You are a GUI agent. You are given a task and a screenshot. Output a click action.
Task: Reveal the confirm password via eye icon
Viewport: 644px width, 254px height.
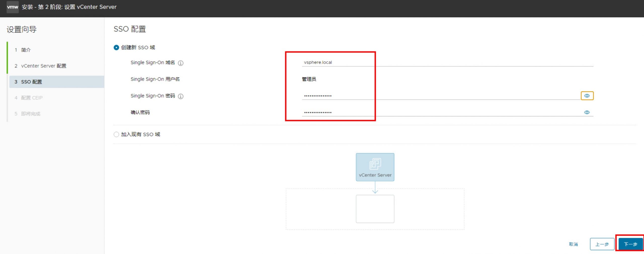click(587, 112)
